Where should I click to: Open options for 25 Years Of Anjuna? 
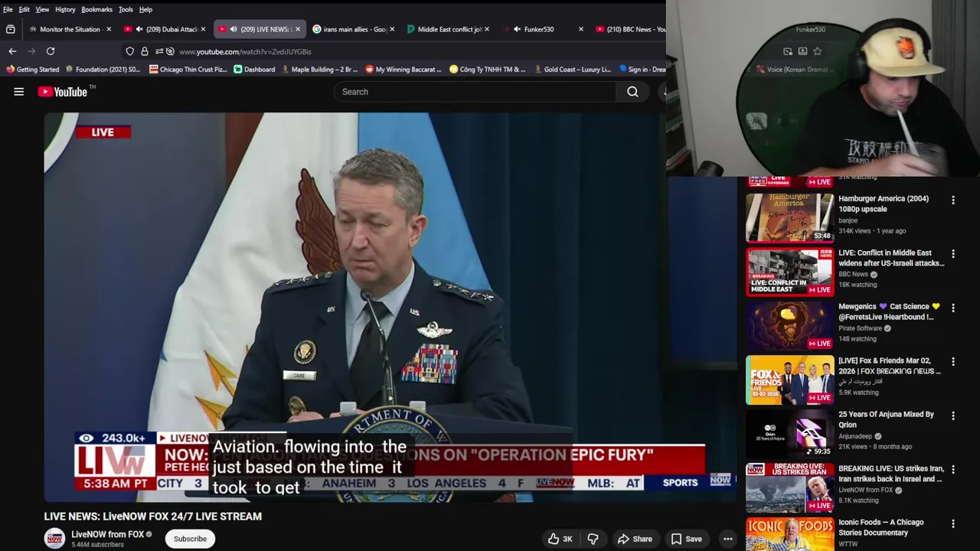[953, 416]
